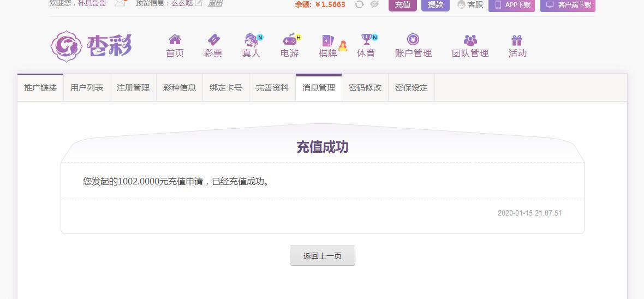Open the 棋牌 cards icon
The height and width of the screenshot is (299, 644).
pyautogui.click(x=328, y=40)
